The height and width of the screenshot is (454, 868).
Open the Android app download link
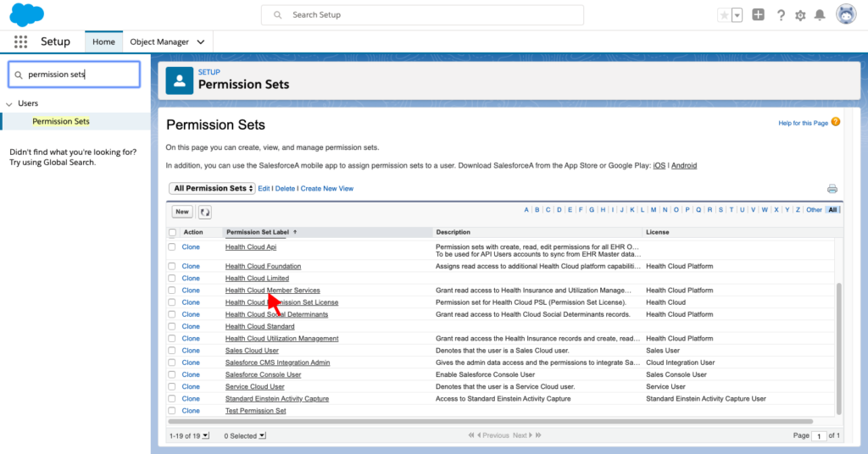(684, 165)
